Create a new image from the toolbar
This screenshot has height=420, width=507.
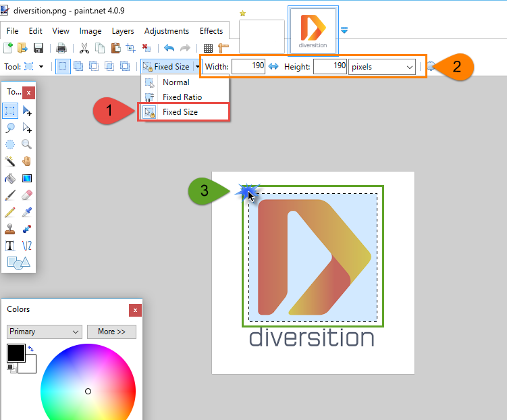[8, 48]
